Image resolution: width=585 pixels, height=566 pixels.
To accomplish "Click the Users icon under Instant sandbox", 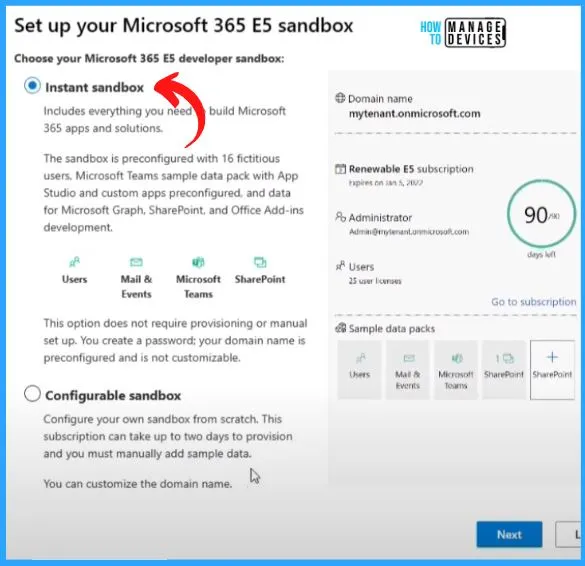I will [75, 262].
